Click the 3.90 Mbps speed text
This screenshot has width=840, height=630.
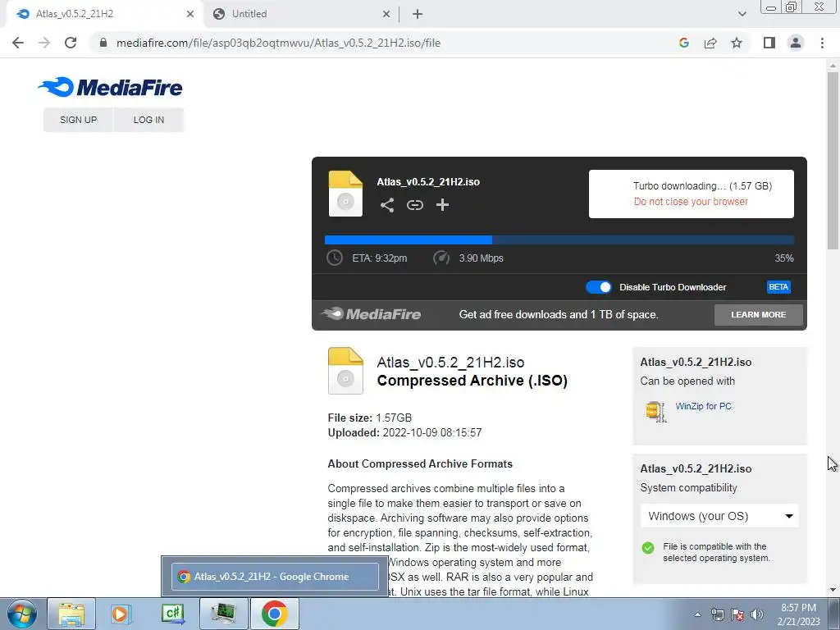(481, 258)
